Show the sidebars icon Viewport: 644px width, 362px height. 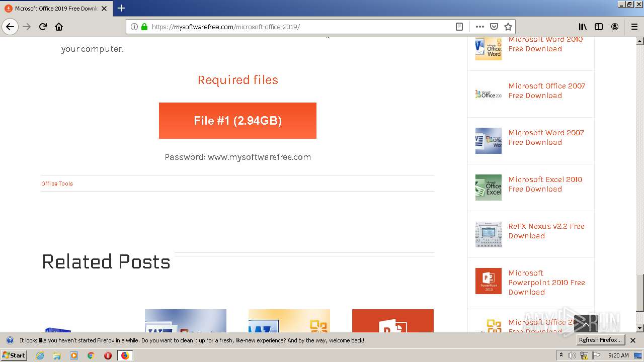(x=599, y=27)
